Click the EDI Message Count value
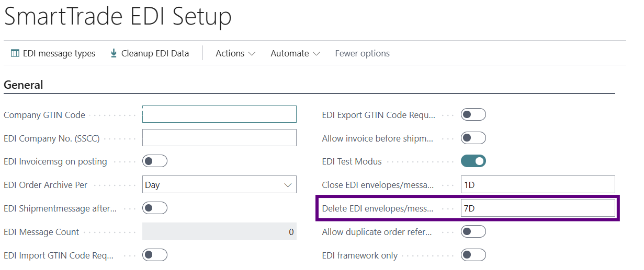644x270 pixels. click(x=219, y=232)
